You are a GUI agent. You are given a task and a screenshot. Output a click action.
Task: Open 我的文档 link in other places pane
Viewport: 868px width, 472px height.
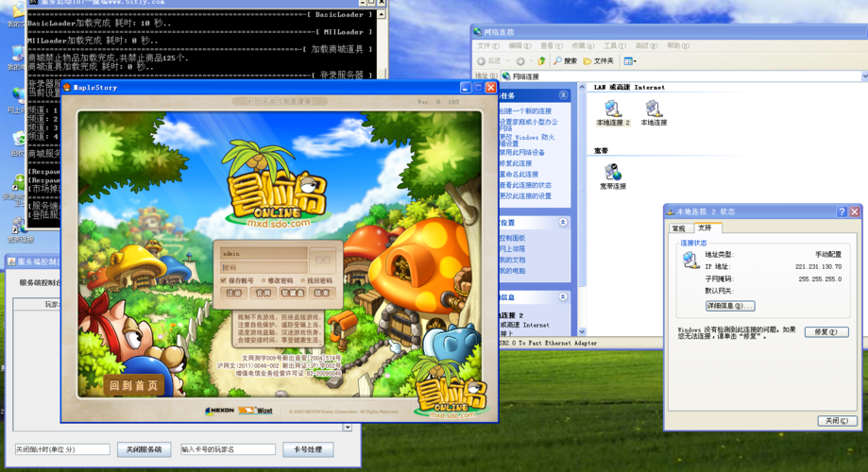512,260
